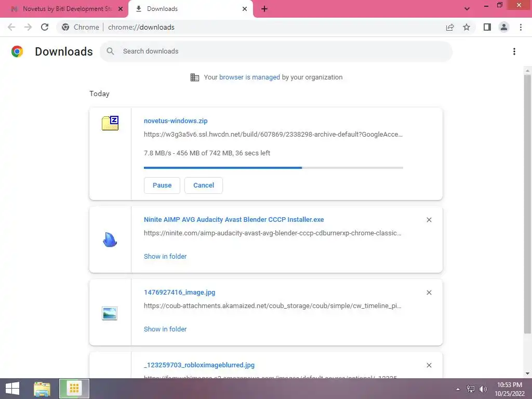Click the Chrome logo beside Downloads heading

click(x=17, y=51)
